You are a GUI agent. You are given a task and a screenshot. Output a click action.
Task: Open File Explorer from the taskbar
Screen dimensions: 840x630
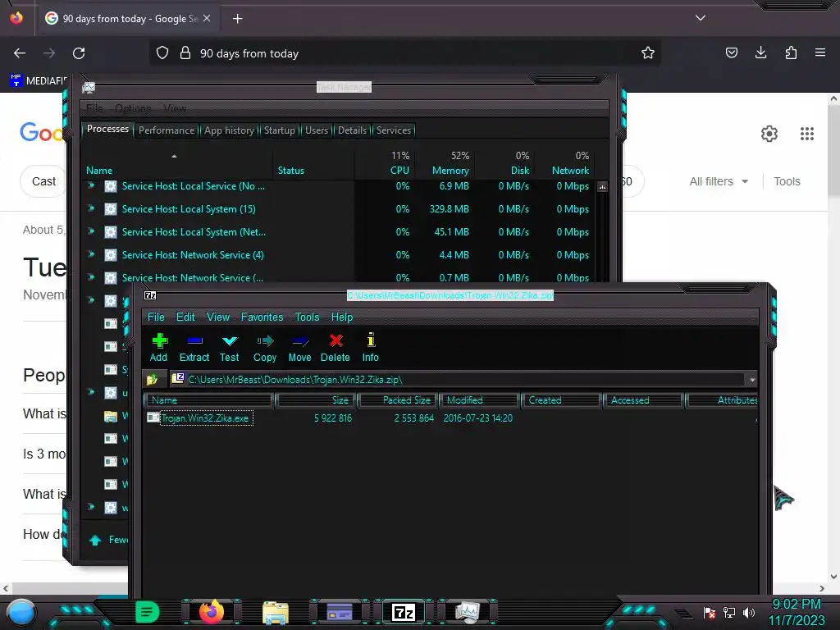pos(276,613)
